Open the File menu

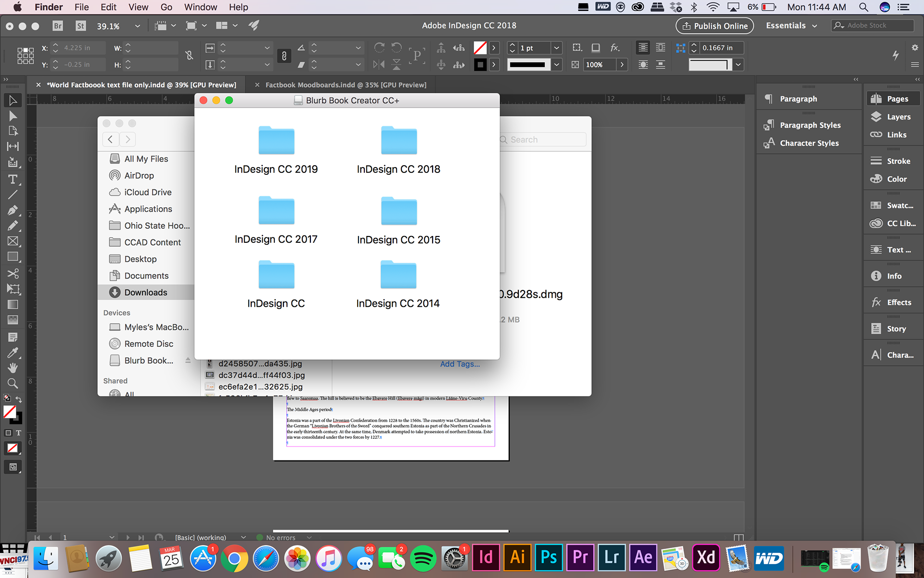(81, 7)
